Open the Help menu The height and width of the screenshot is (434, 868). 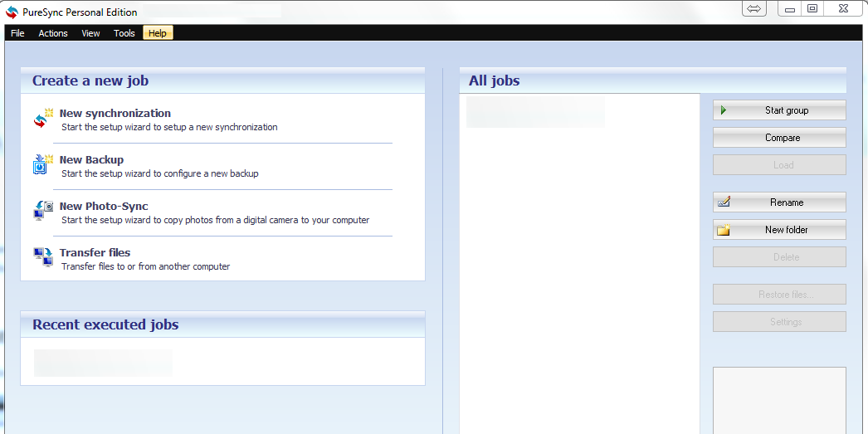(158, 33)
